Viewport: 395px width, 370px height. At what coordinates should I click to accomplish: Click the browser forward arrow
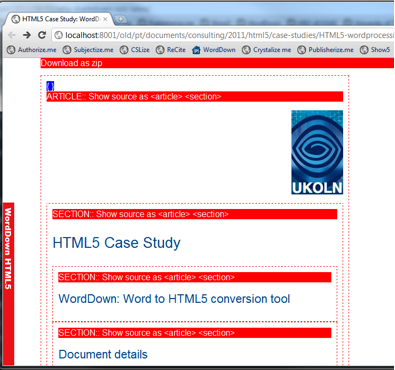27,35
